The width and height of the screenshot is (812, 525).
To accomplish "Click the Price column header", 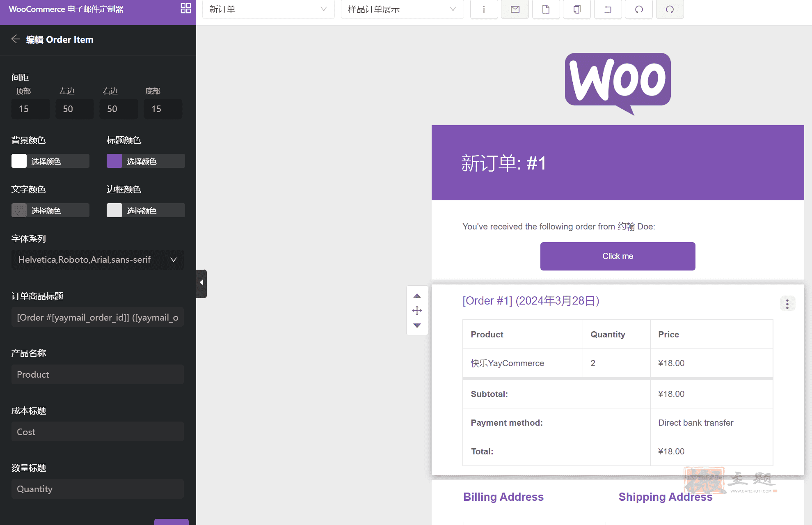I will pyautogui.click(x=668, y=335).
